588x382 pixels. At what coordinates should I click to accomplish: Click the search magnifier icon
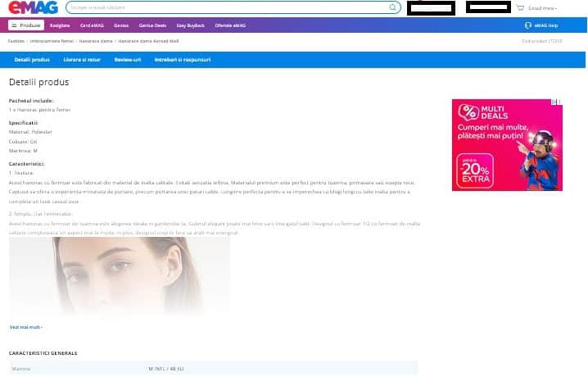(x=392, y=7)
